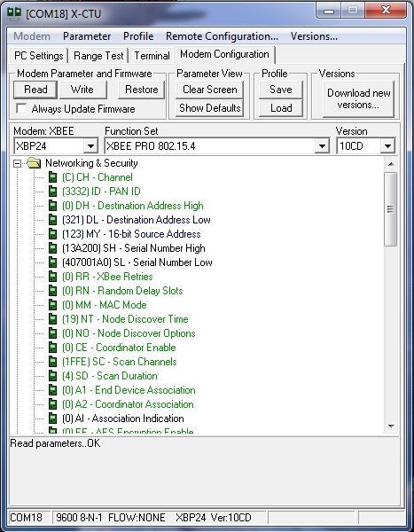Image resolution: width=414 pixels, height=532 pixels.
Task: Close the X-CTU window
Action: click(x=386, y=10)
